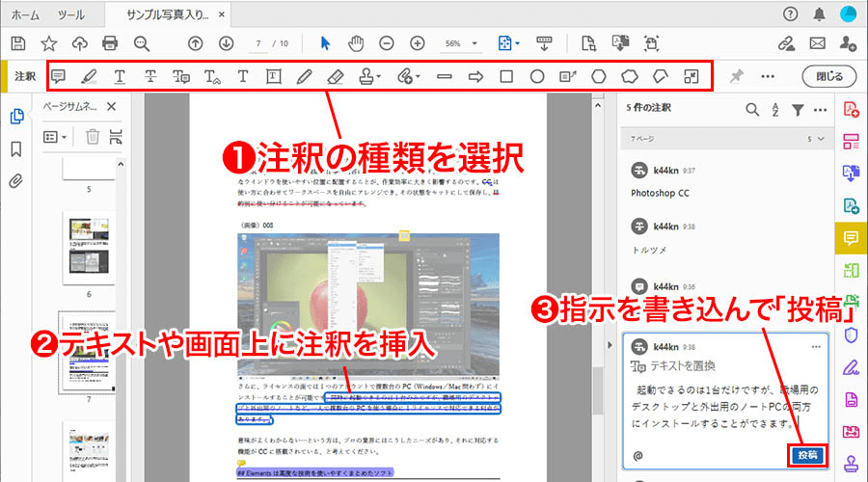Go to next page down arrow
This screenshot has height=482, width=868.
point(226,43)
